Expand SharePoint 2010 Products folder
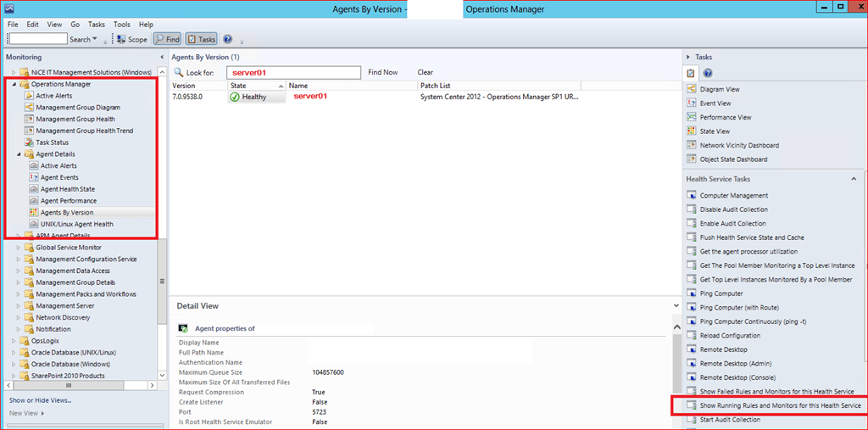The height and width of the screenshot is (430, 868). 14,376
